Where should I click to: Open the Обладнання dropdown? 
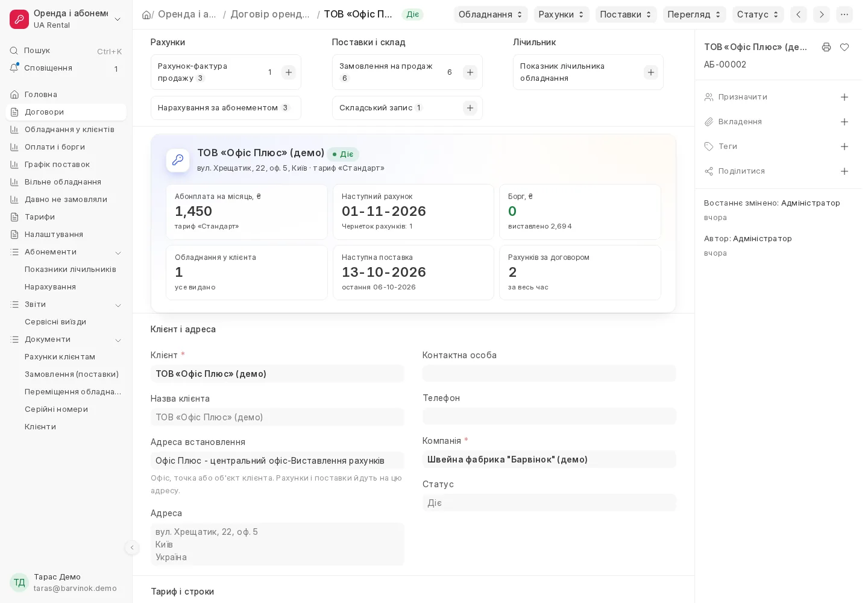coord(491,14)
